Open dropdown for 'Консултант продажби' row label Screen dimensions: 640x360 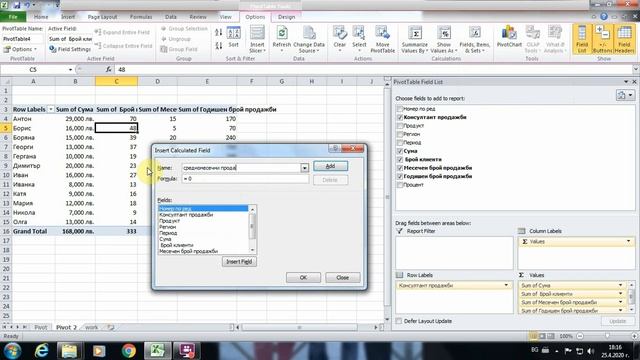coord(506,285)
